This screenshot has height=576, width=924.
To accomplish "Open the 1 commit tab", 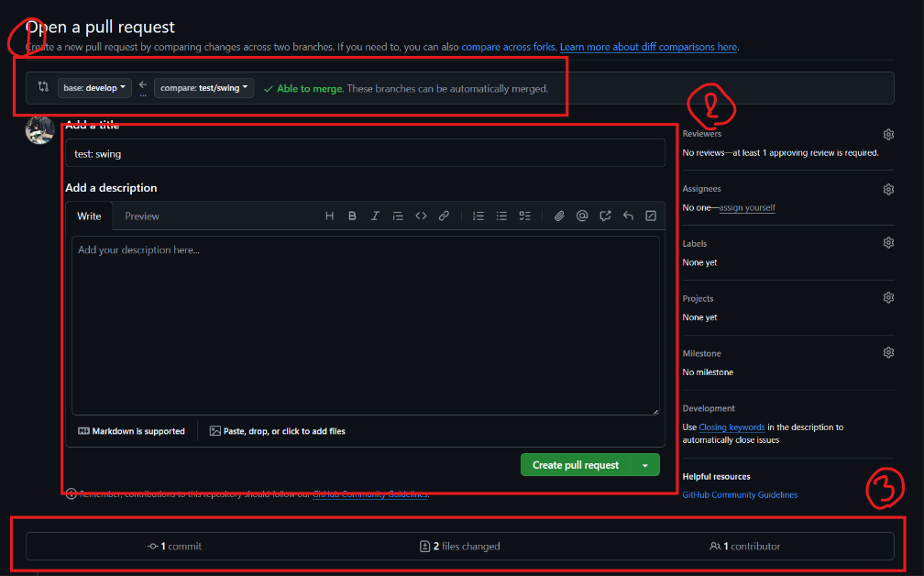I will click(174, 547).
